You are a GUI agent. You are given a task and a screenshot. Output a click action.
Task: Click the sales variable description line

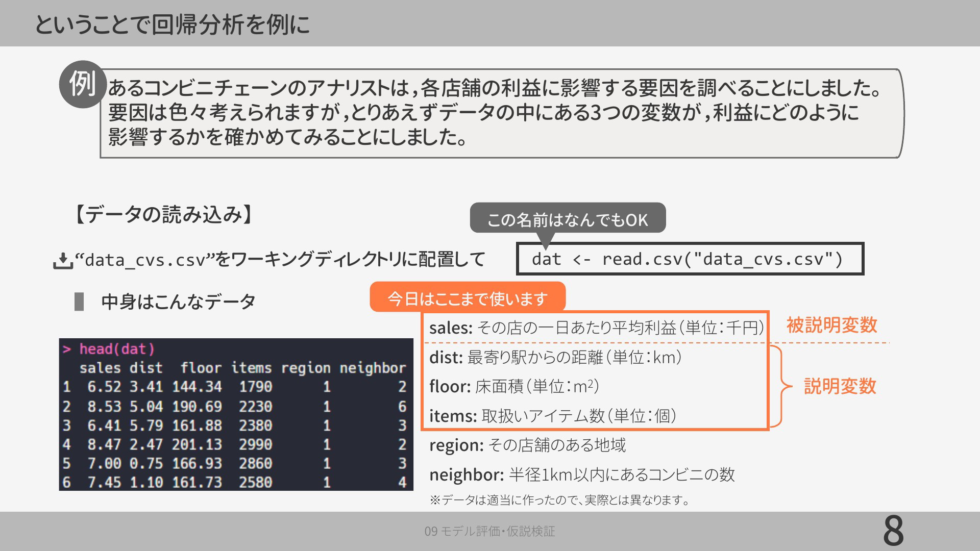(596, 328)
